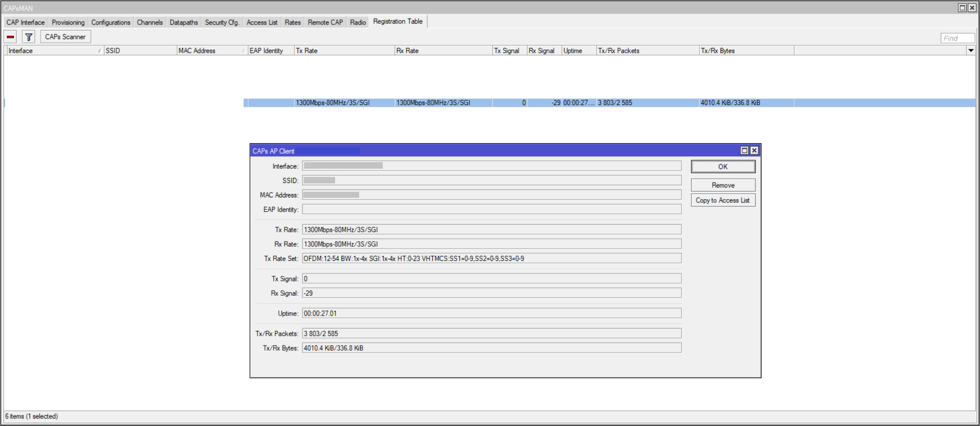The height and width of the screenshot is (426, 980).
Task: Click the -29 Rx Signal table cell
Action: click(x=545, y=103)
